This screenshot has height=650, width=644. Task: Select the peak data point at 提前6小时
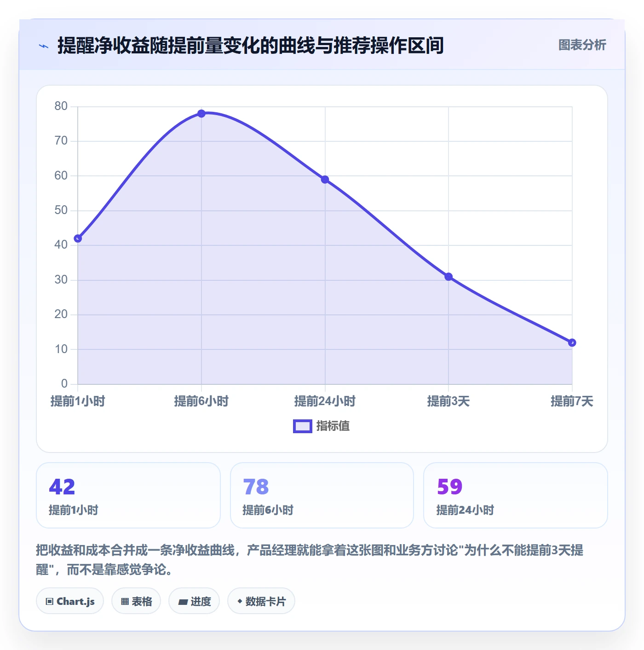pos(201,113)
